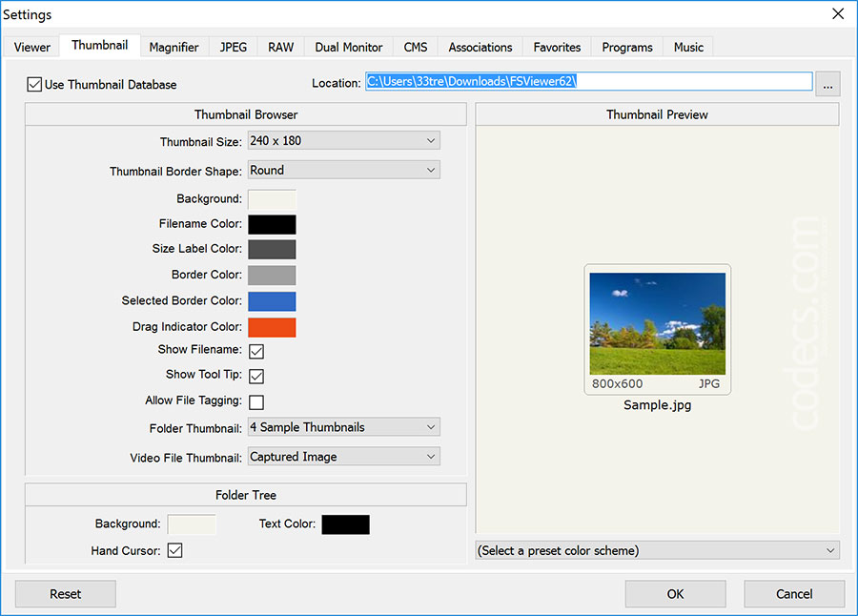Open the Thumbnail Size dropdown

click(343, 141)
